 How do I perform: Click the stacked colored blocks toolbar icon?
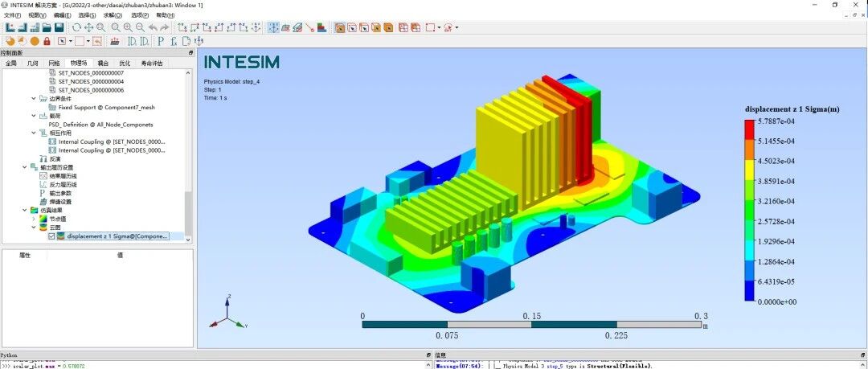[x=322, y=27]
